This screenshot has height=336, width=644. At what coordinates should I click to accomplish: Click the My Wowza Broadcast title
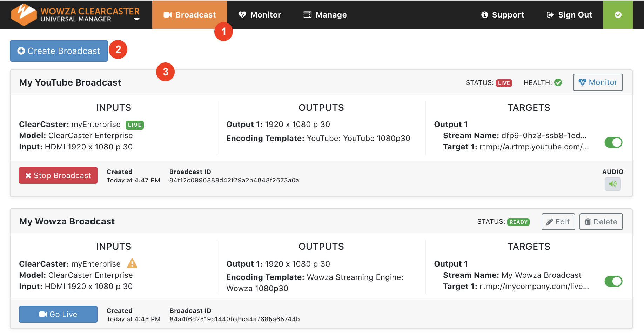67,221
